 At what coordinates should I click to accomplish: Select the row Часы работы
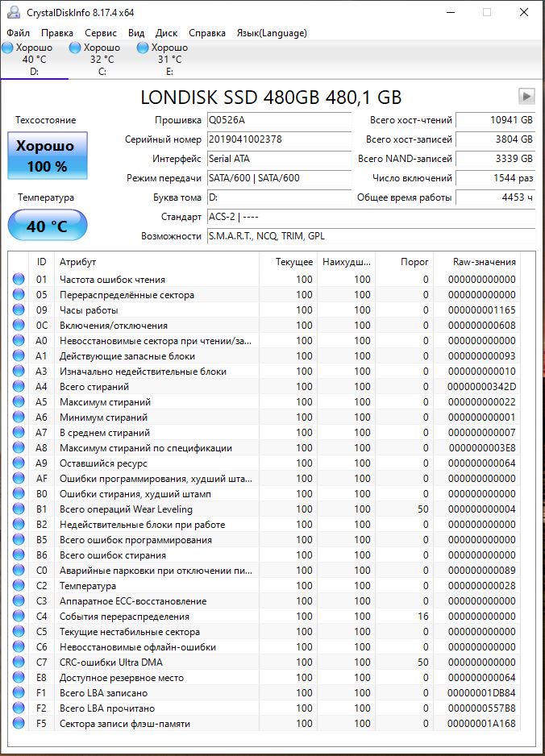click(264, 309)
